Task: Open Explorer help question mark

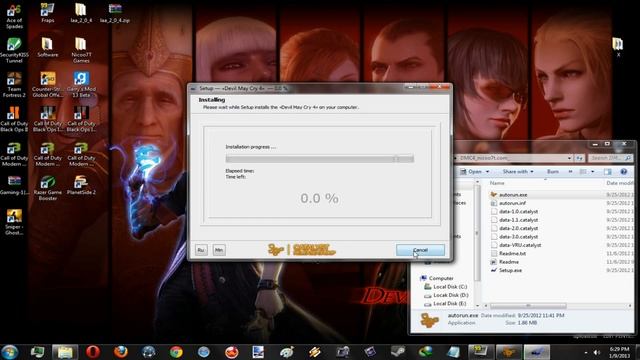Action: [624, 172]
